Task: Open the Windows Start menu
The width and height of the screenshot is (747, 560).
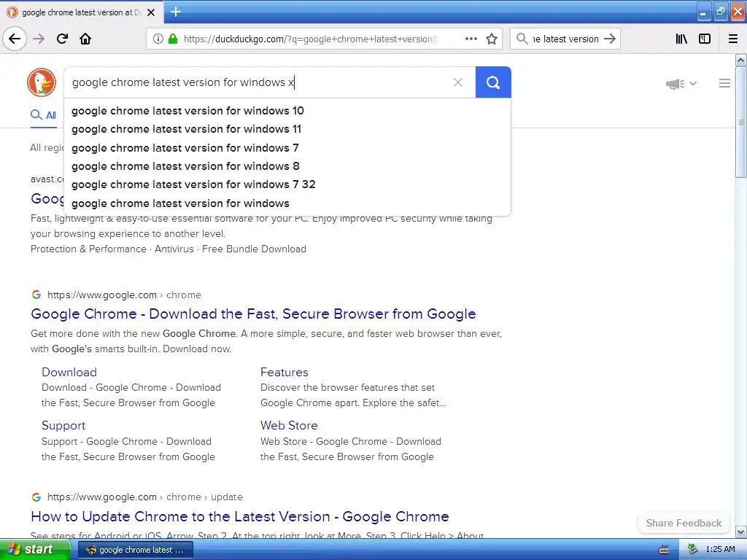Action: (x=34, y=550)
